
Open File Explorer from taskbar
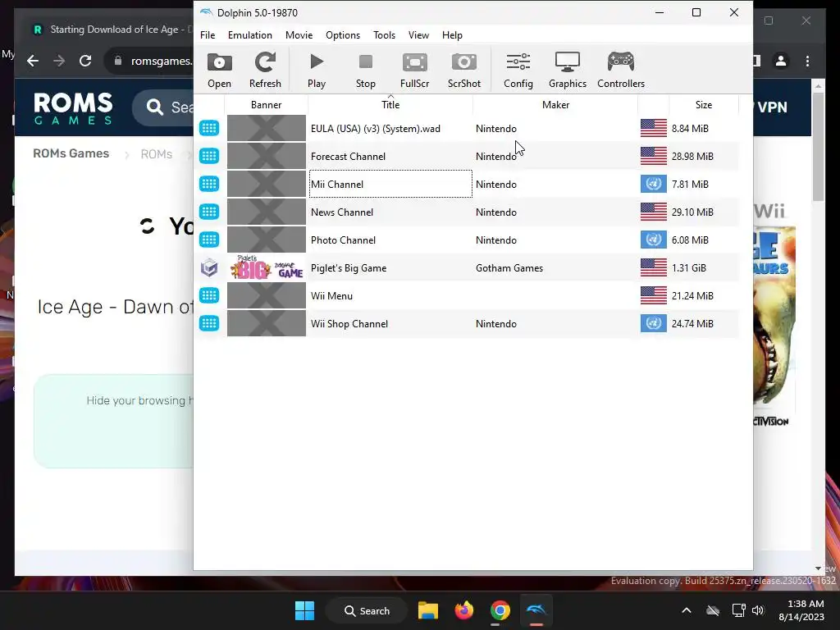428,610
